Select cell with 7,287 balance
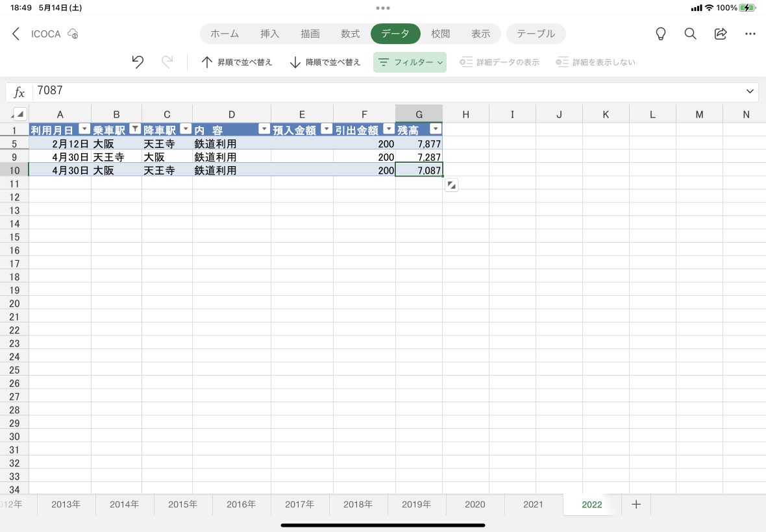 tap(419, 156)
